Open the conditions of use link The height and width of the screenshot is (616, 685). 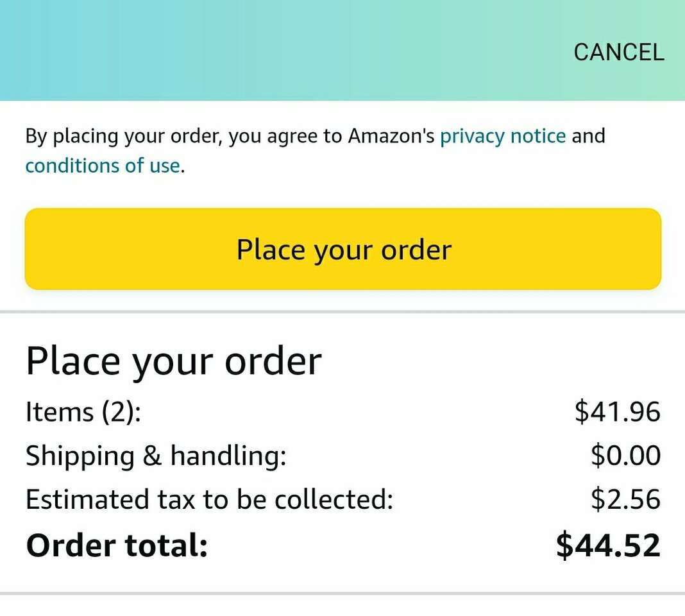point(103,166)
